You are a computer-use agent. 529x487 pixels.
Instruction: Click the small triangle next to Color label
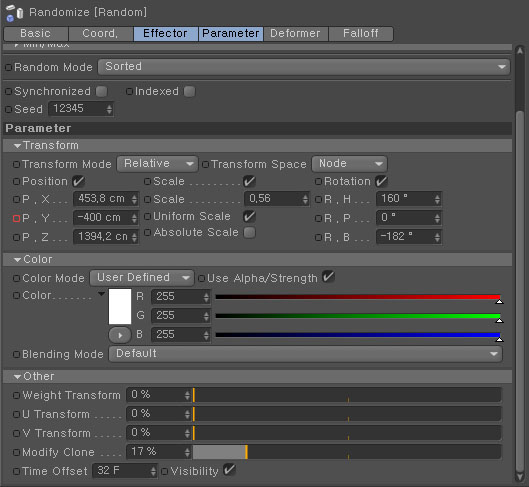[x=101, y=294]
